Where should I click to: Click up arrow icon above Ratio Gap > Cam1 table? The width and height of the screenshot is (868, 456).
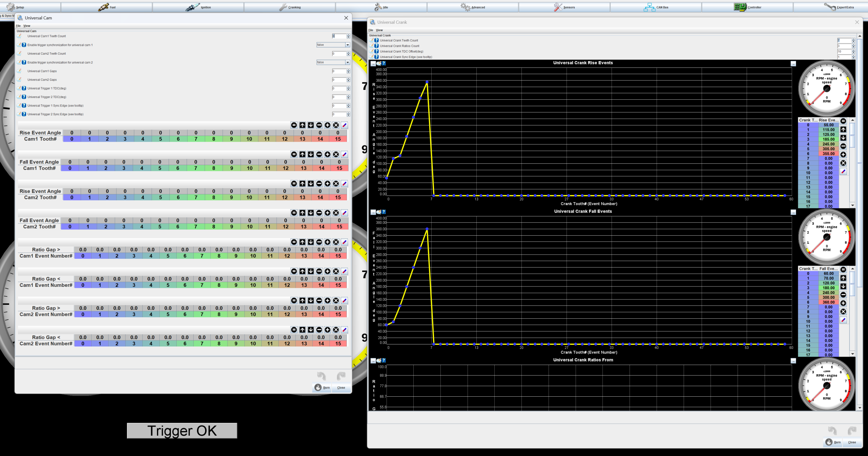(302, 242)
